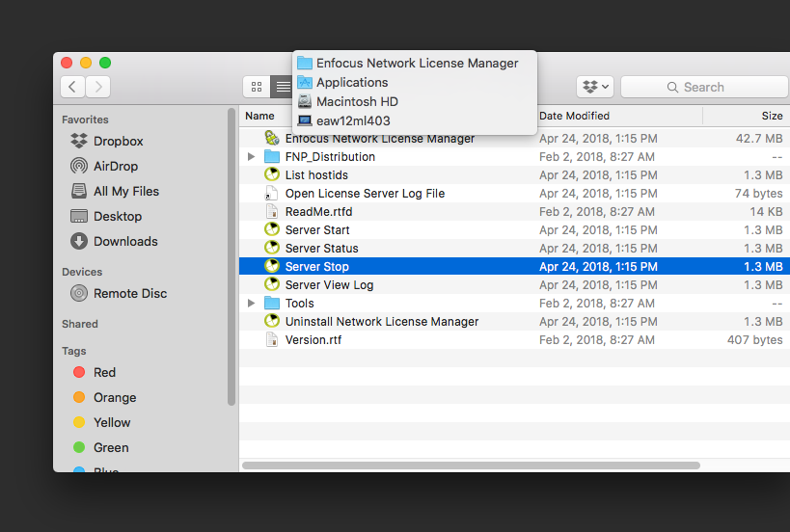
Task: Click the Tags sidebar heading
Action: [x=73, y=351]
